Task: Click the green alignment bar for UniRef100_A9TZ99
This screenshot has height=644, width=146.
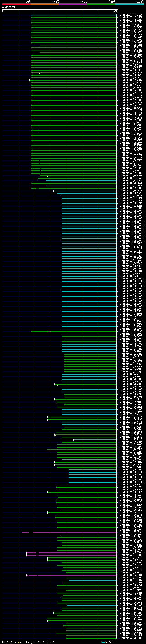Action: pos(74,22)
